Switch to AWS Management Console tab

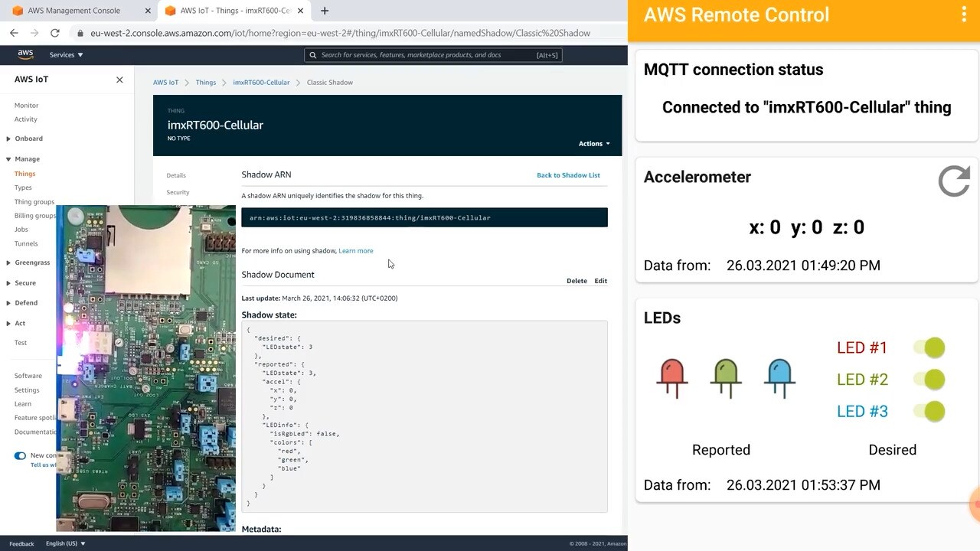pyautogui.click(x=73, y=11)
